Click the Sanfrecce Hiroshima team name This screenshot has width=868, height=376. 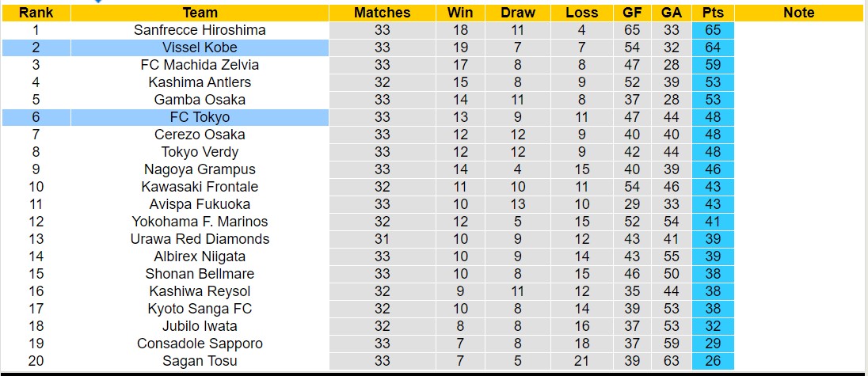pos(200,30)
